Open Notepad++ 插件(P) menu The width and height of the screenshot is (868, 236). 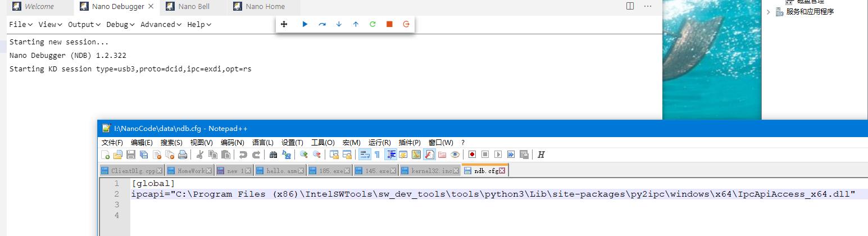point(410,142)
